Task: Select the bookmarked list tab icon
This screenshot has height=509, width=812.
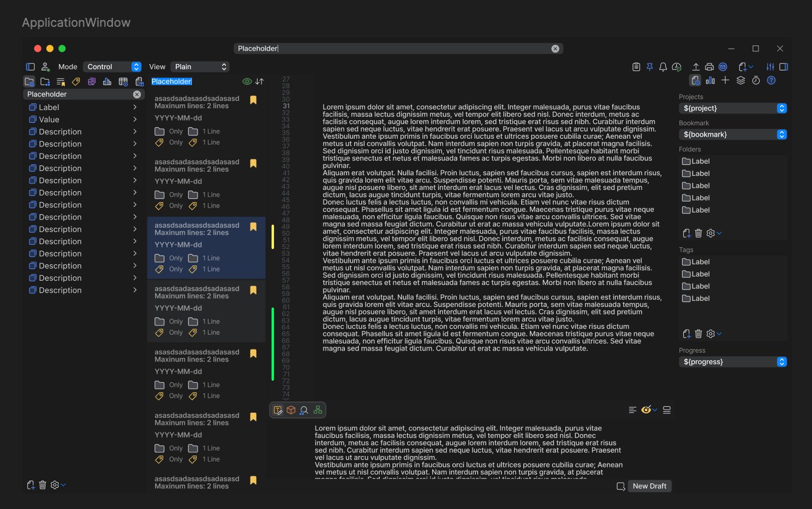Action: (x=61, y=81)
